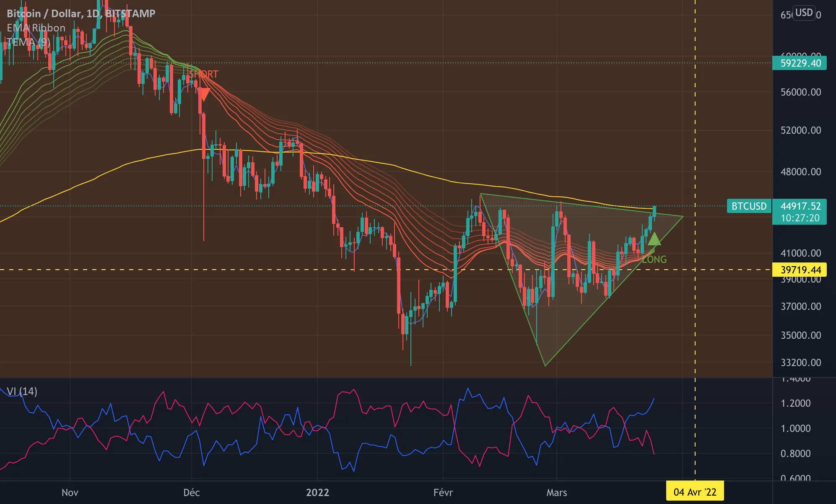Click the BTCUSD symbol tag
This screenshot has width=836, height=504.
[749, 206]
